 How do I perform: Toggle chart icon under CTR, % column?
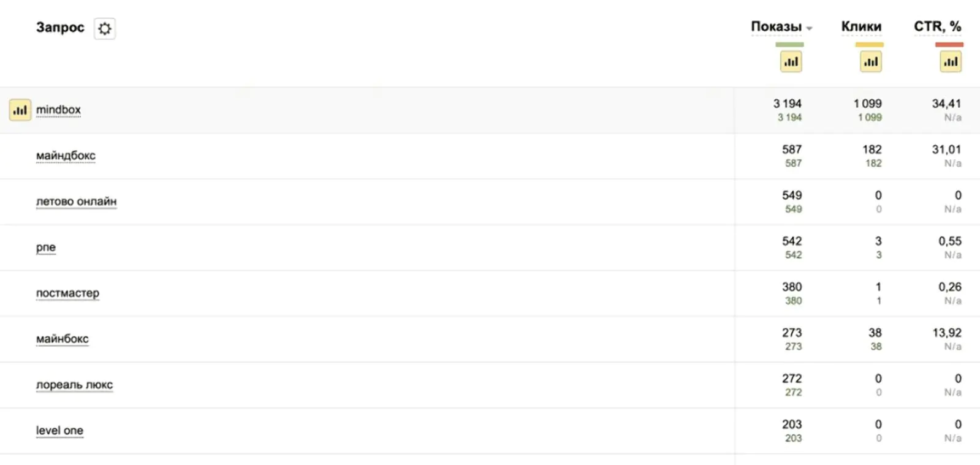click(x=951, y=61)
